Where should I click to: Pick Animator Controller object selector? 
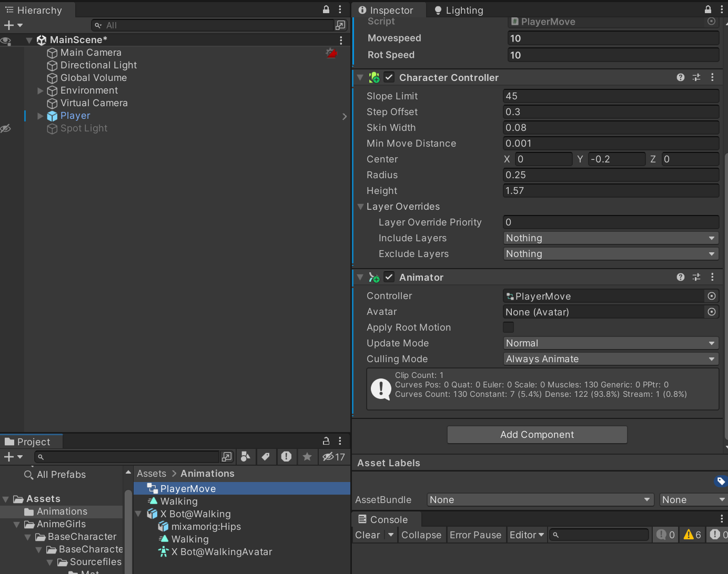coord(712,296)
